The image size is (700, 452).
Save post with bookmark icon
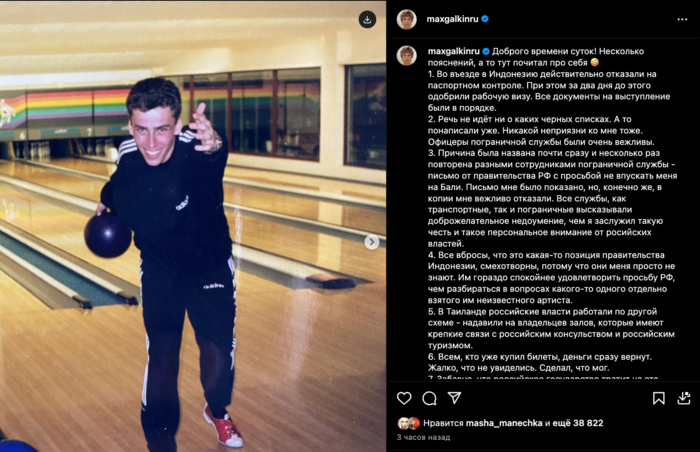(658, 398)
